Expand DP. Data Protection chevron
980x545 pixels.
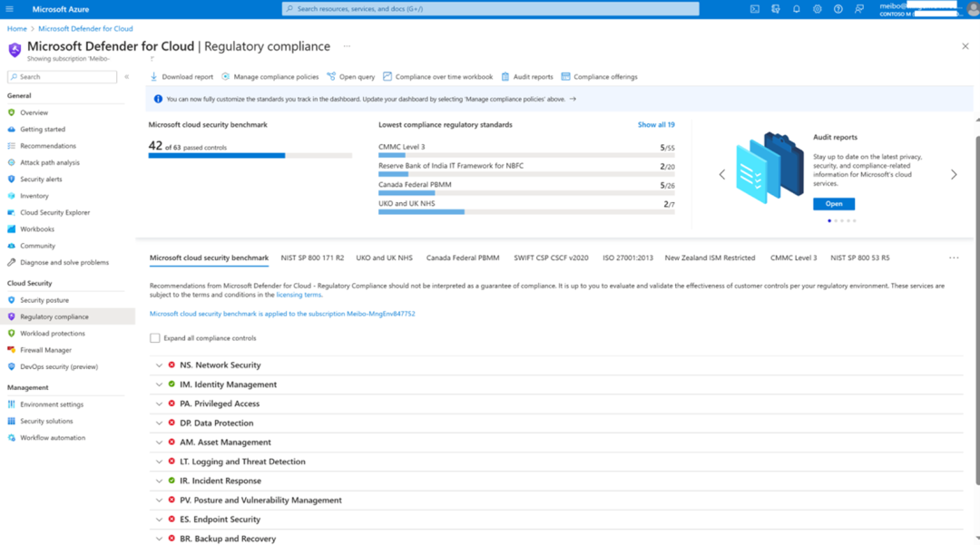tap(159, 423)
